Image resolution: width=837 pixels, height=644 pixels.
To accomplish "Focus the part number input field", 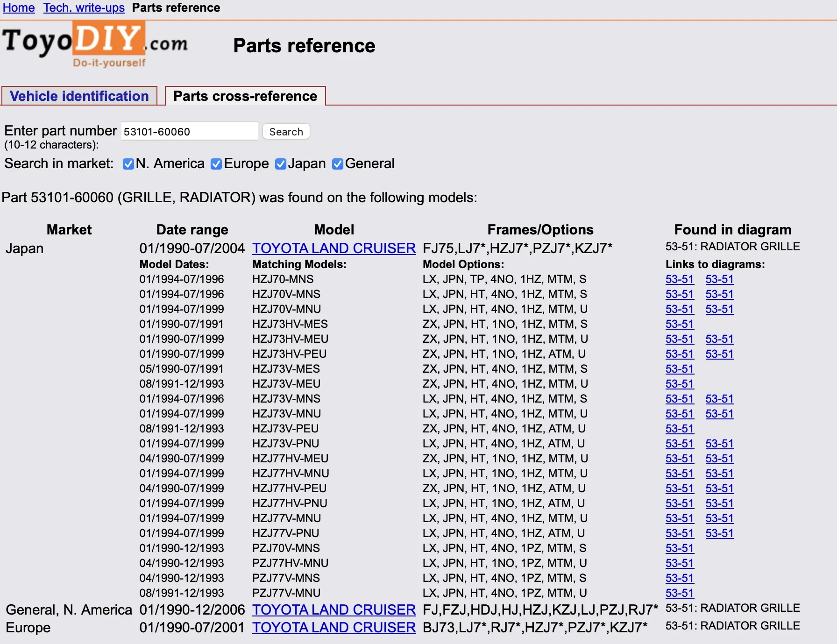I will [189, 131].
